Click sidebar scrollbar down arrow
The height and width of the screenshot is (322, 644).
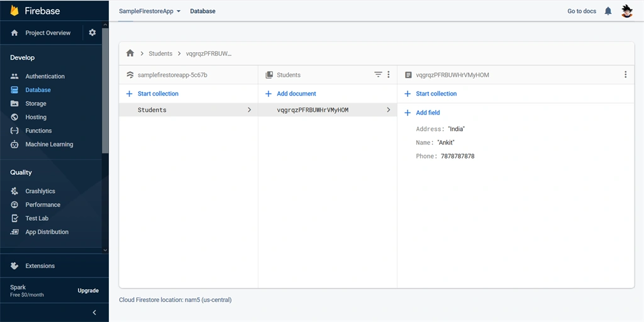tap(105, 250)
